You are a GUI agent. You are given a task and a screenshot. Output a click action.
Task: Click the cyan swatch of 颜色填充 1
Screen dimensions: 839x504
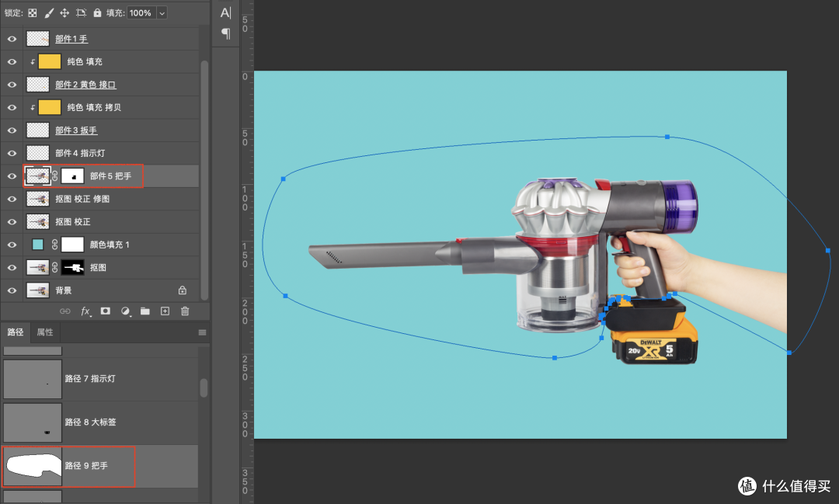coord(37,245)
